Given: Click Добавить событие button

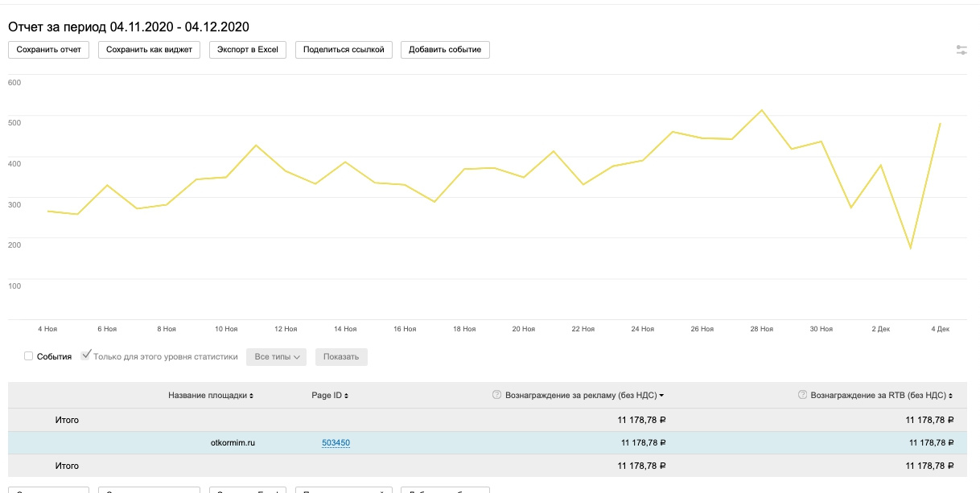Looking at the screenshot, I should click(x=445, y=50).
